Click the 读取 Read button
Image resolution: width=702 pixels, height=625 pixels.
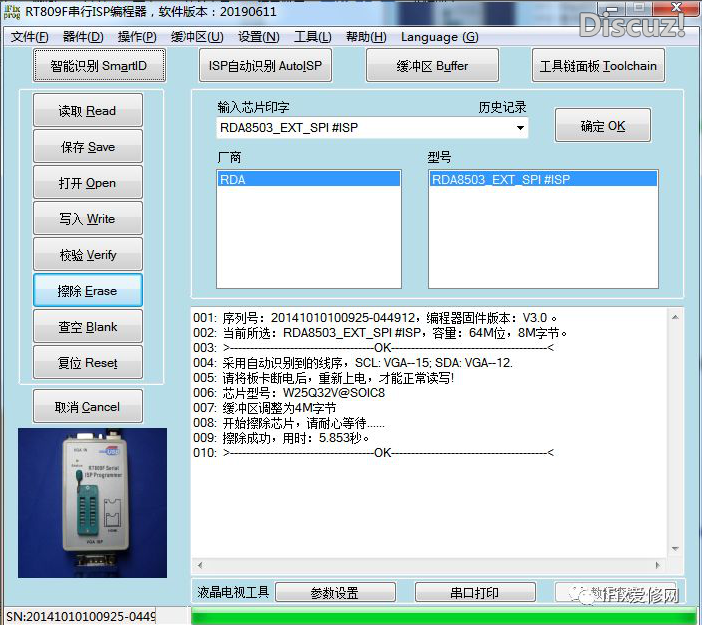click(88, 110)
